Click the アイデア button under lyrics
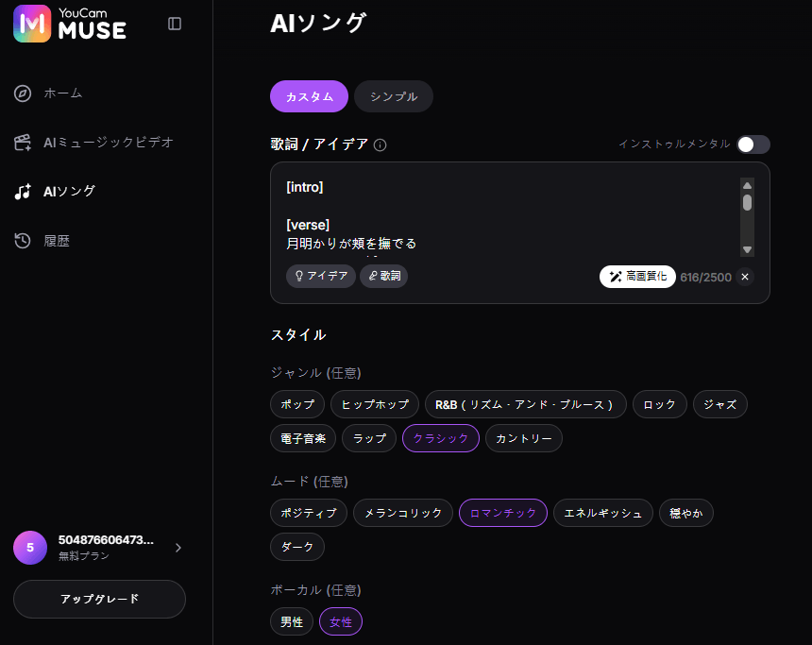This screenshot has height=645, width=812. pyautogui.click(x=321, y=276)
